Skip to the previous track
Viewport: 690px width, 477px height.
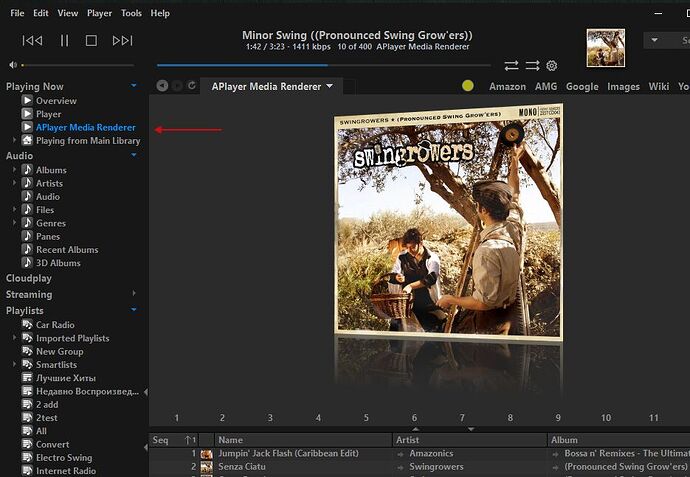coord(32,40)
